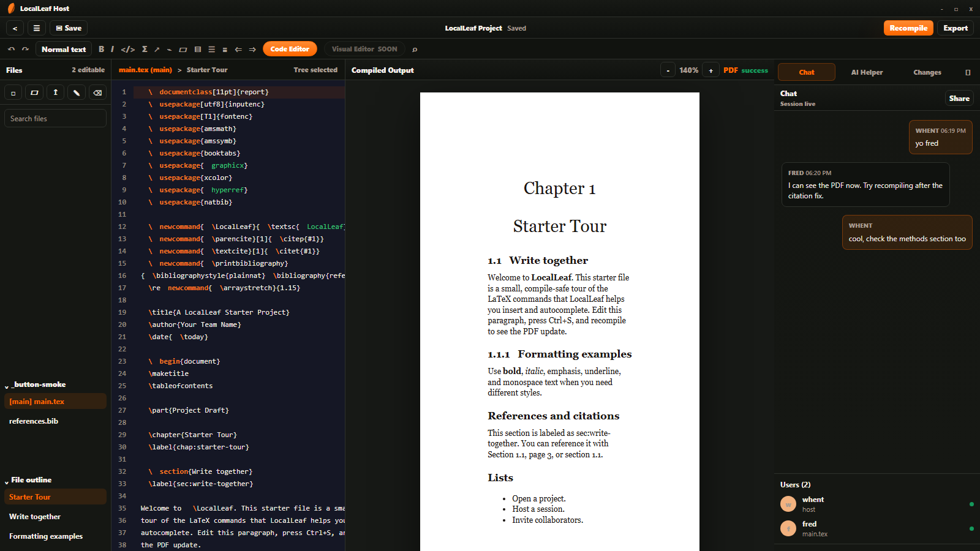Click the 'yo fred' chat message
The height and width of the screenshot is (551, 980).
click(940, 137)
